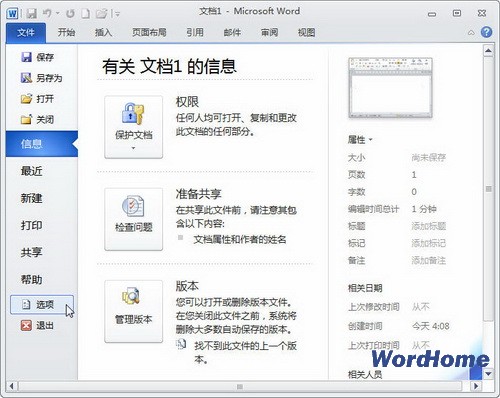Click the 今天 4:08 creation time value
The height and width of the screenshot is (398, 500).
tap(430, 326)
